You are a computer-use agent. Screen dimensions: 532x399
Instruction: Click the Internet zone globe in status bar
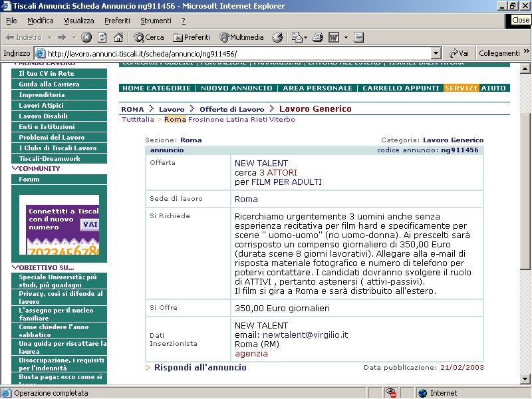pos(422,393)
